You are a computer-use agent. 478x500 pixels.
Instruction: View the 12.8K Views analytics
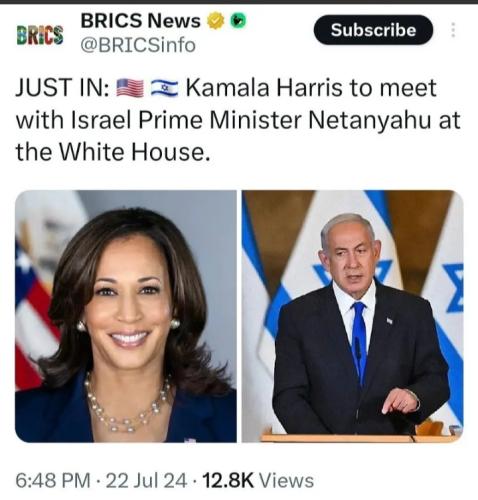pos(258,481)
